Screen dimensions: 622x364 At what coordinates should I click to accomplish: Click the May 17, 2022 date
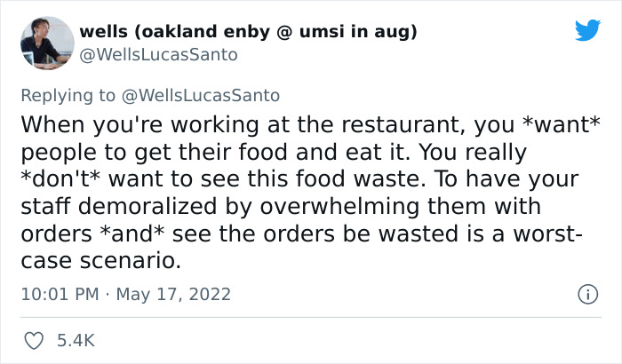[x=173, y=294]
